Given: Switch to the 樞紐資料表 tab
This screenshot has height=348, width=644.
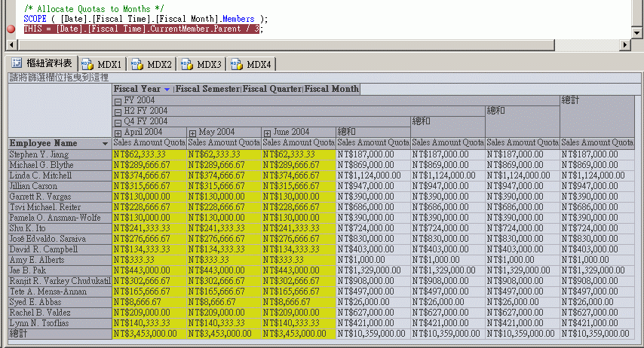Looking at the screenshot, I should point(42,63).
